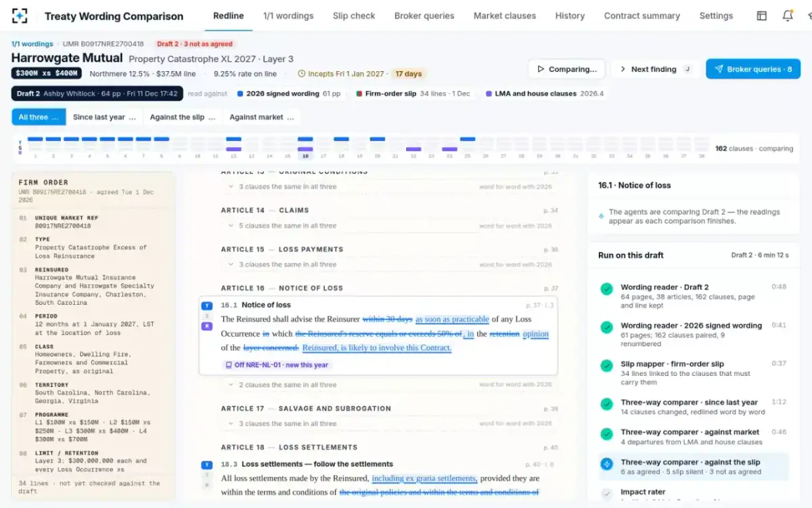Click green check for Slip mapper step
Screen dimensions: 812x508
[607, 366]
